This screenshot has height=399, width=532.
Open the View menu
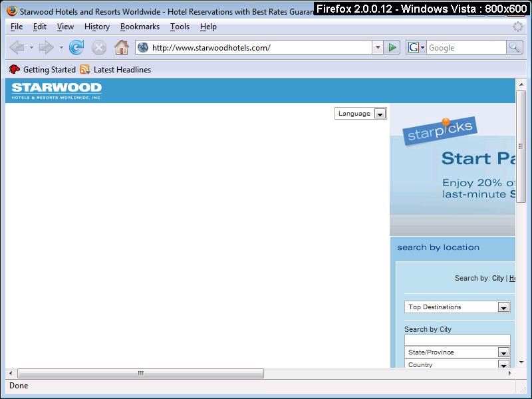pyautogui.click(x=65, y=27)
